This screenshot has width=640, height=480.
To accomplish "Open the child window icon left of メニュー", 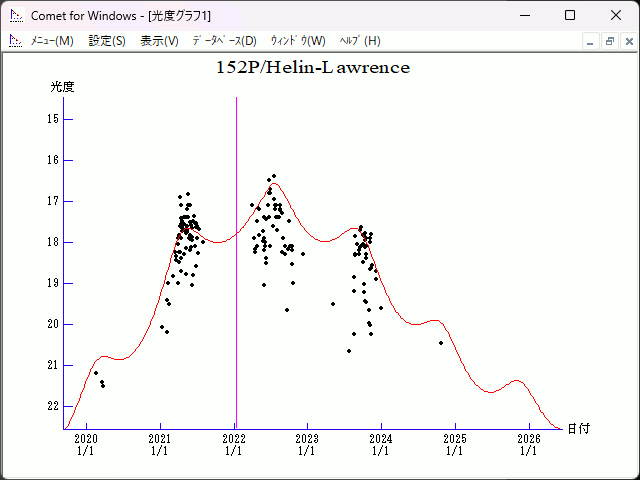I will coord(15,41).
